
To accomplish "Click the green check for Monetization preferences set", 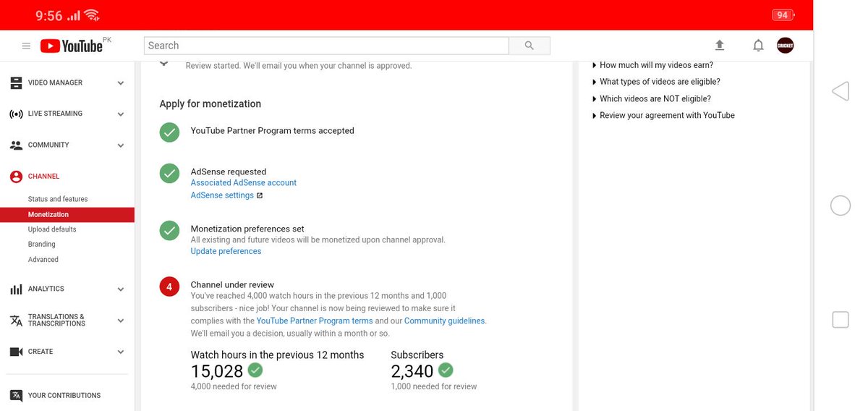I will click(x=169, y=231).
